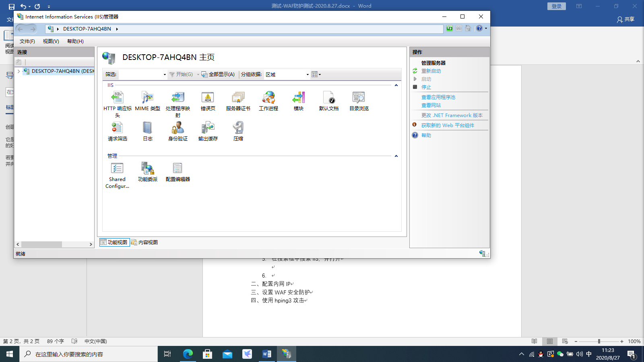The width and height of the screenshot is (644, 362).
Task: Adjust the Word zoom slider
Action: [599, 341]
